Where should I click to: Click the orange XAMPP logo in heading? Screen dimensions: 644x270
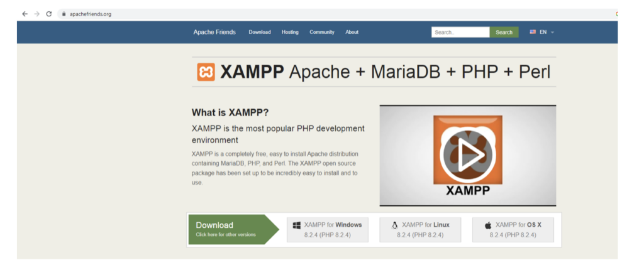click(x=206, y=72)
